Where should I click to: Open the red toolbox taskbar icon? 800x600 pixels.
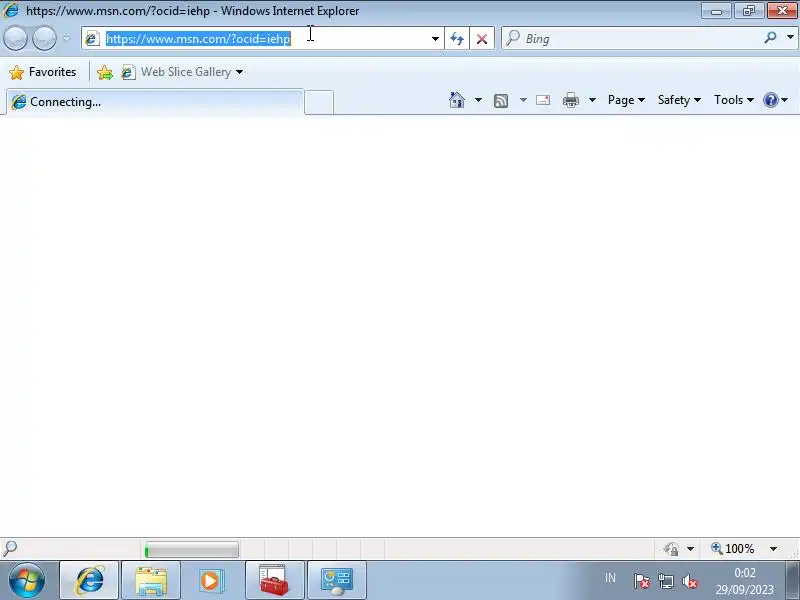(x=274, y=580)
